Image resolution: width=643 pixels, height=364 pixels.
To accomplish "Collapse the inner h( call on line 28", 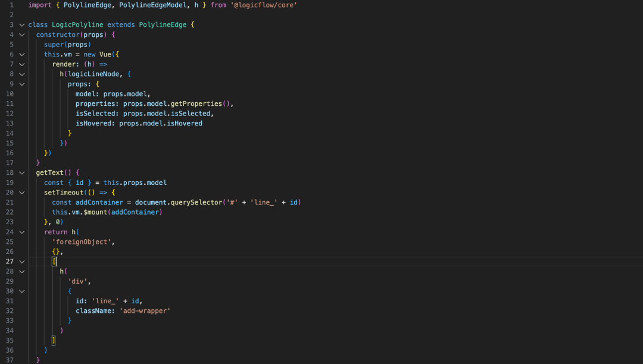I will coord(22,271).
